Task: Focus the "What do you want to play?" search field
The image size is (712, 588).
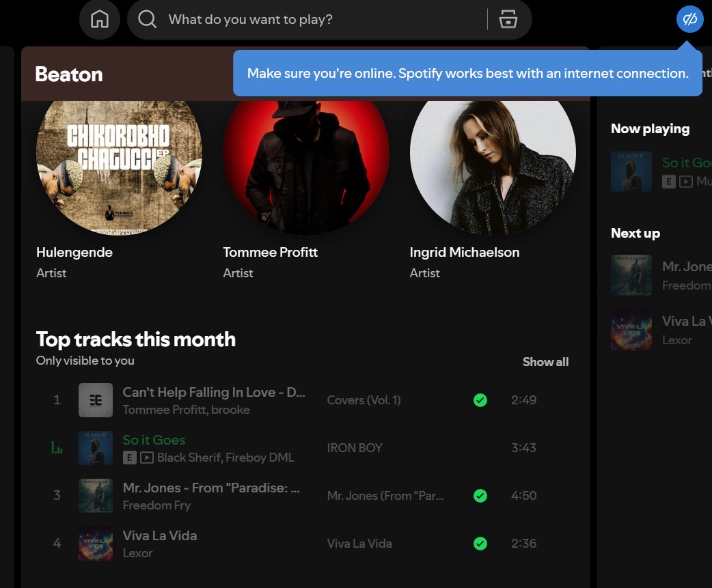Action: tap(329, 20)
